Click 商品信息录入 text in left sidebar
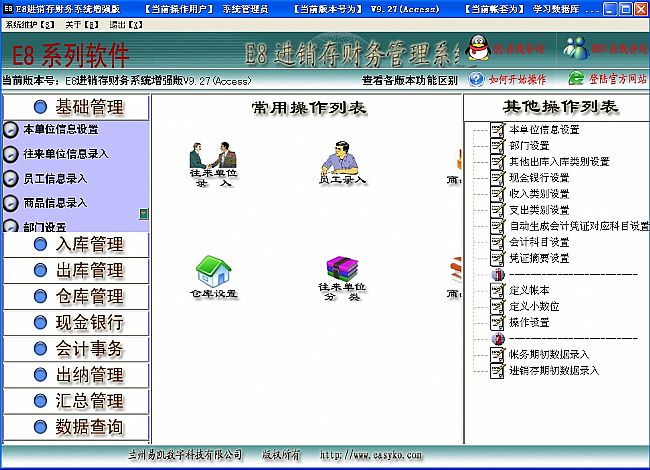 pos(55,203)
